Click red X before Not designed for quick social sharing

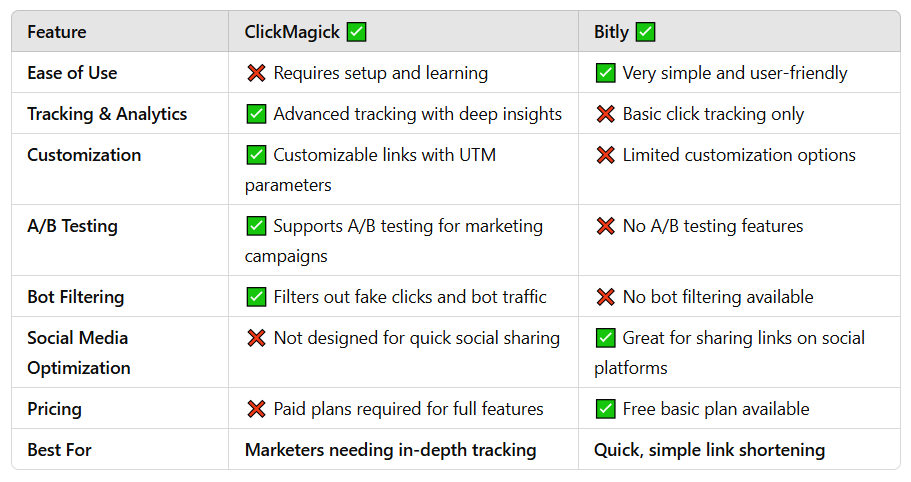coord(256,338)
